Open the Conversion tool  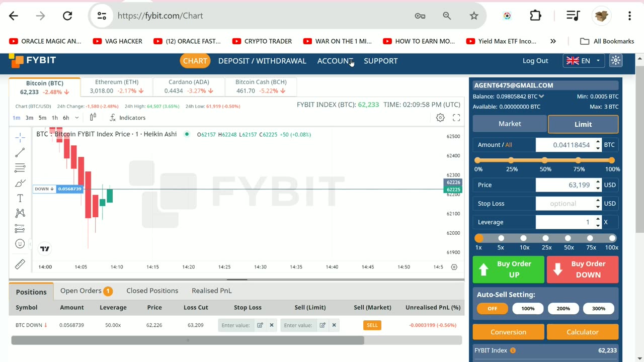click(x=508, y=332)
